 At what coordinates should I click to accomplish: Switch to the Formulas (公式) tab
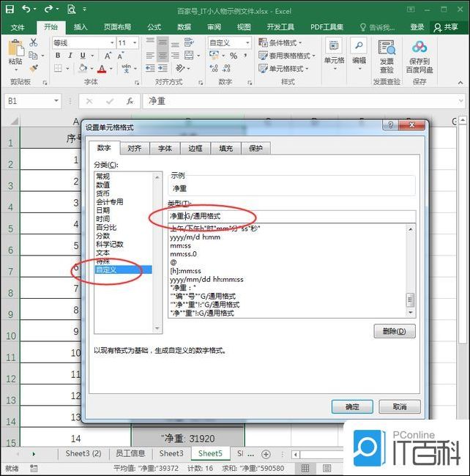coord(154,27)
